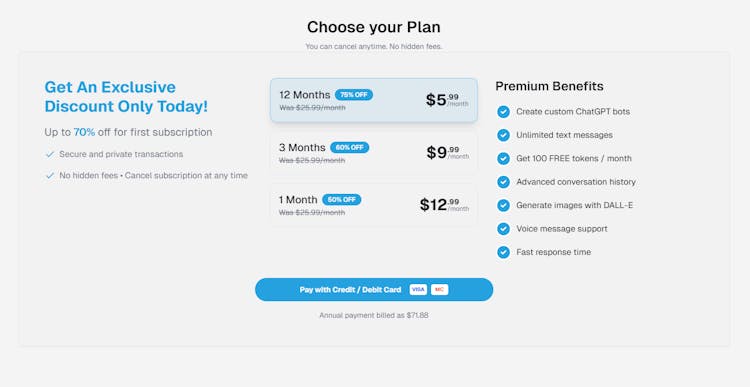750x387 pixels.
Task: Click the Annual payment billed as $71.88 text
Action: (374, 316)
